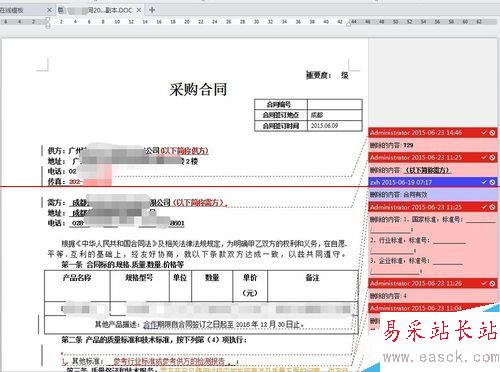The height and width of the screenshot is (372, 500).
Task: Click the 其他标准 tracked-change line
Action: pyautogui.click(x=150, y=361)
